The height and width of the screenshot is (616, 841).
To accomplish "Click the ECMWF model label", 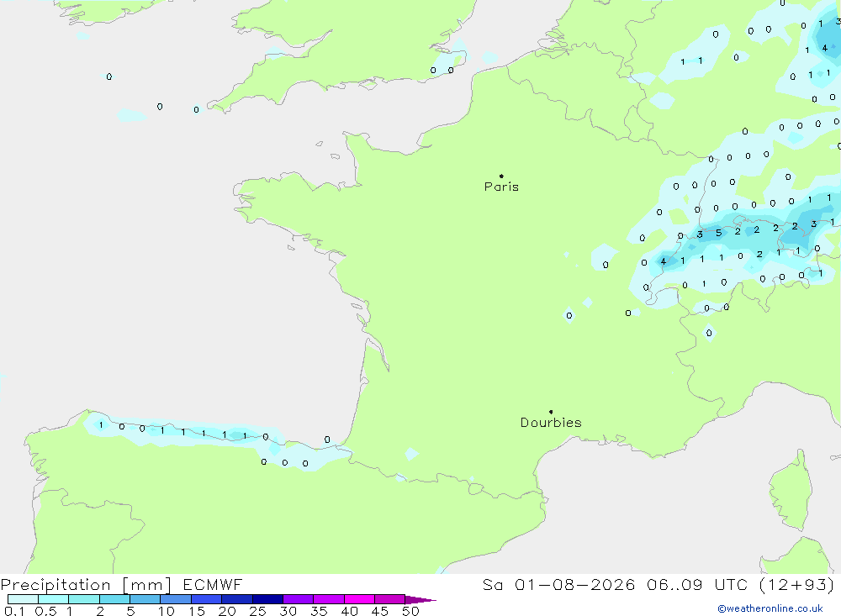I will (x=213, y=585).
